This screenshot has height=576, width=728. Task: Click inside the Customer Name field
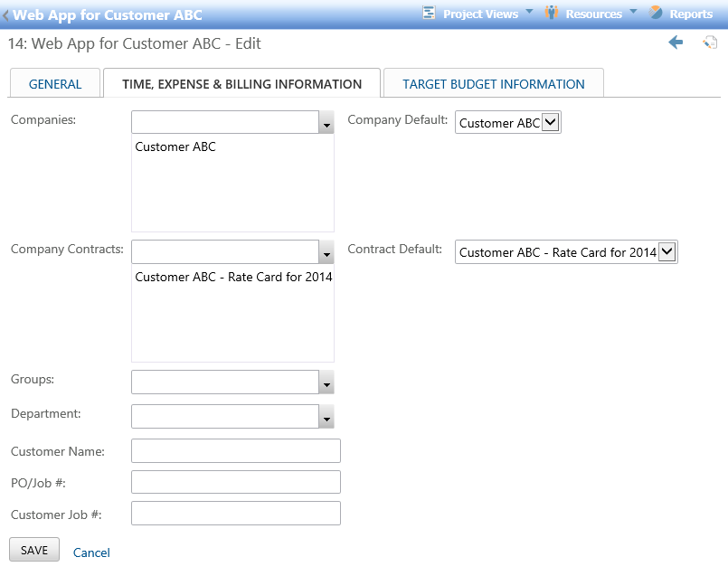[x=235, y=450]
